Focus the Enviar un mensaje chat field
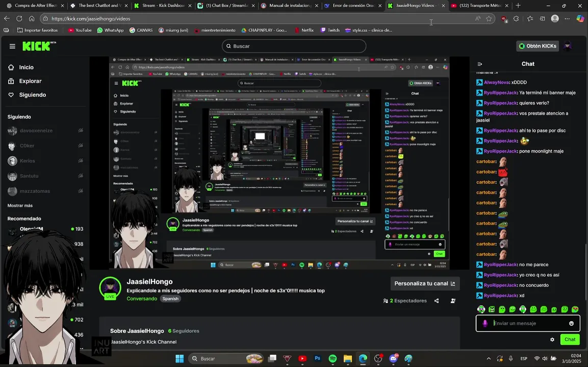588x367 pixels. click(x=527, y=323)
